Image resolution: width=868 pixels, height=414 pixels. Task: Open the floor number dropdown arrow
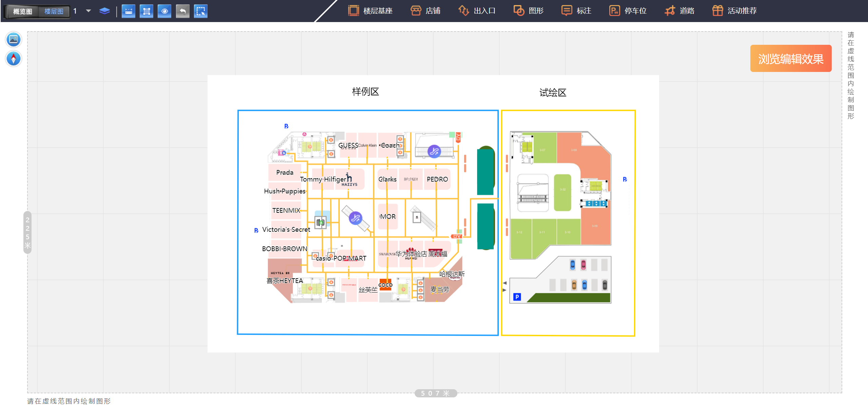(x=88, y=11)
